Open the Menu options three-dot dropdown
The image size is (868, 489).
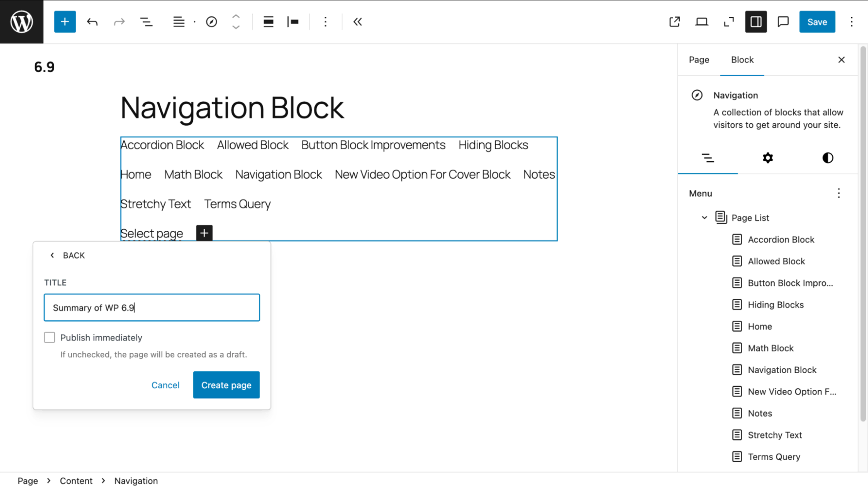[839, 193]
